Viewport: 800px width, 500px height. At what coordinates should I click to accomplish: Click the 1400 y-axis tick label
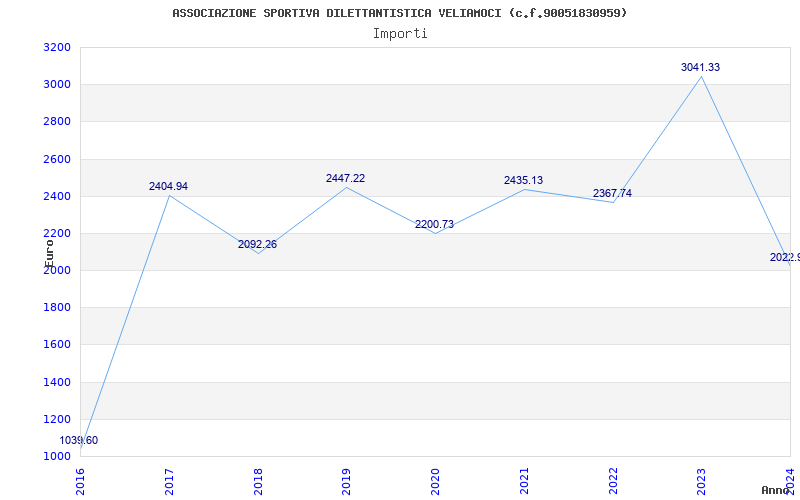(57, 382)
